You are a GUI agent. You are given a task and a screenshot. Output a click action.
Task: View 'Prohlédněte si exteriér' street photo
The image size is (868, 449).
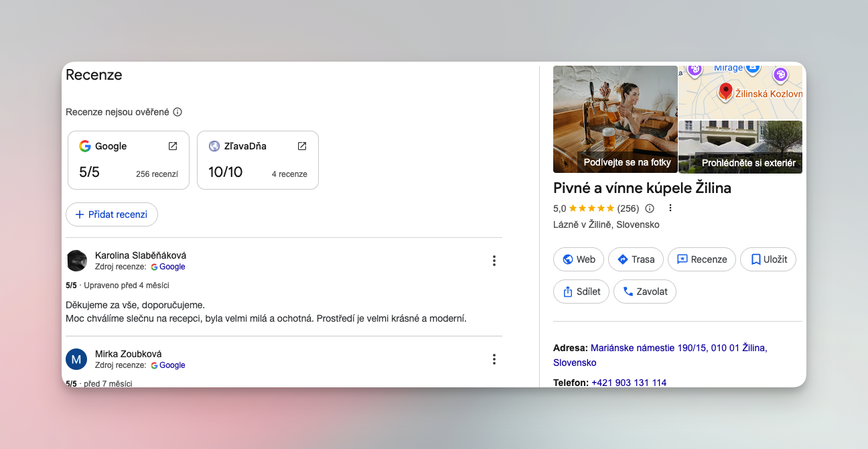(740, 147)
